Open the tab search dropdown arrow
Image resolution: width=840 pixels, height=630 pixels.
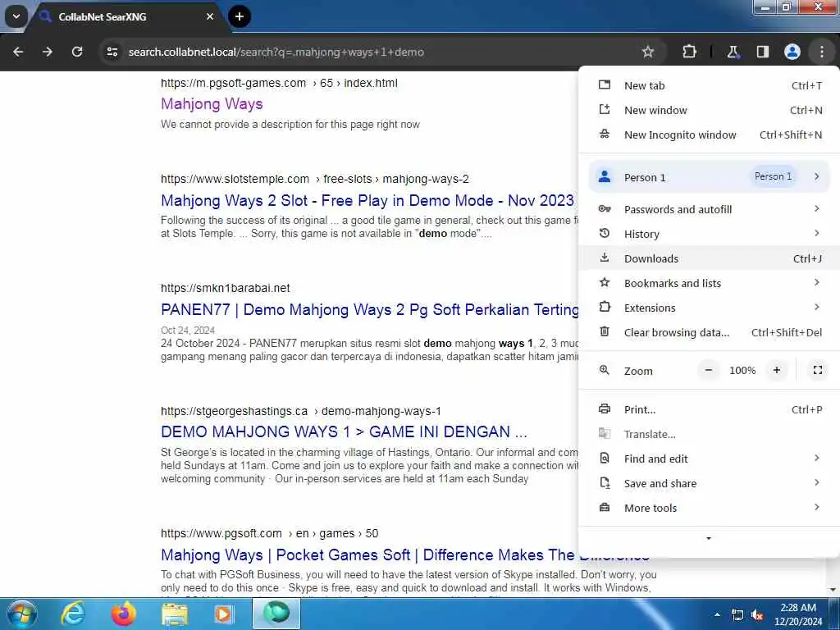pos(16,16)
